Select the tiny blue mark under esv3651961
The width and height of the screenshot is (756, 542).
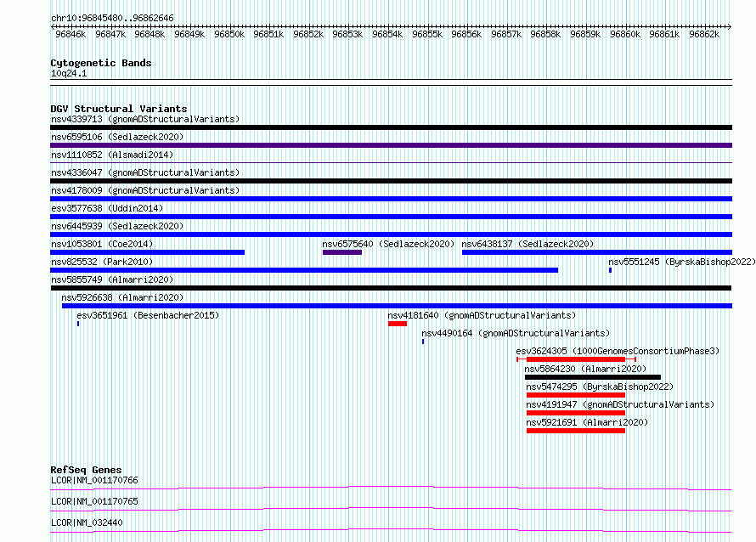pos(78,324)
